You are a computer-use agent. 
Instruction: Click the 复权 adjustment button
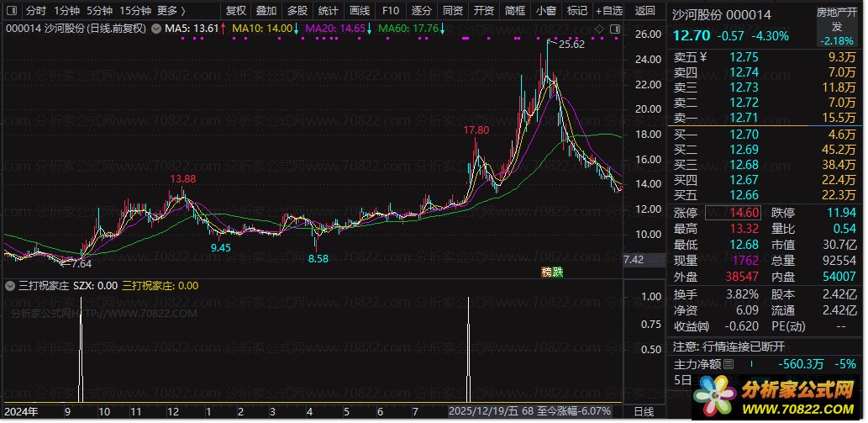pyautogui.click(x=237, y=11)
